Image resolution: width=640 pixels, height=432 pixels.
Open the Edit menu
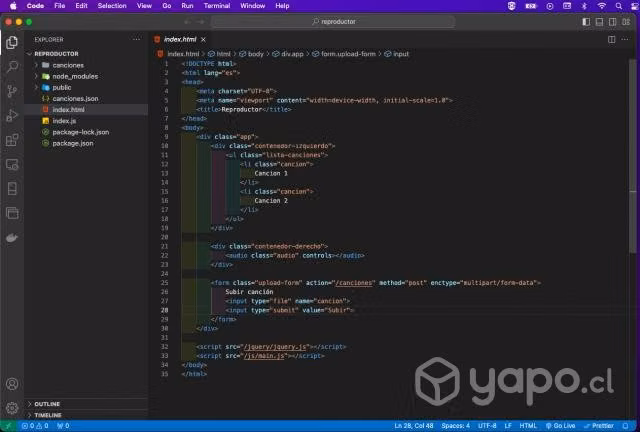point(81,6)
